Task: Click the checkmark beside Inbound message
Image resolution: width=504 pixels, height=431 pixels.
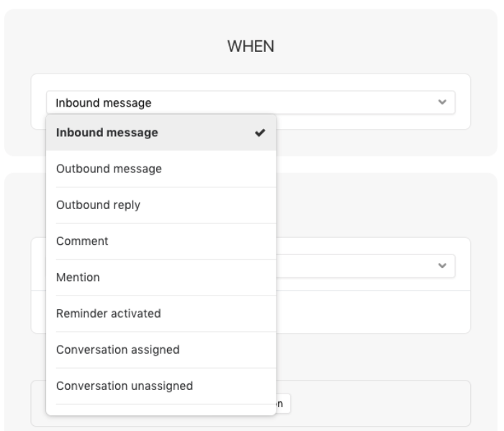Action: (260, 133)
